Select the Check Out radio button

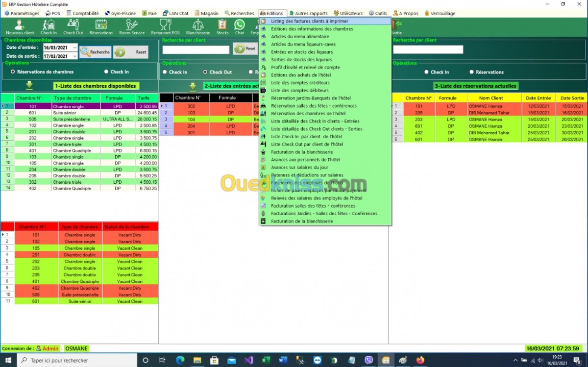pyautogui.click(x=205, y=72)
